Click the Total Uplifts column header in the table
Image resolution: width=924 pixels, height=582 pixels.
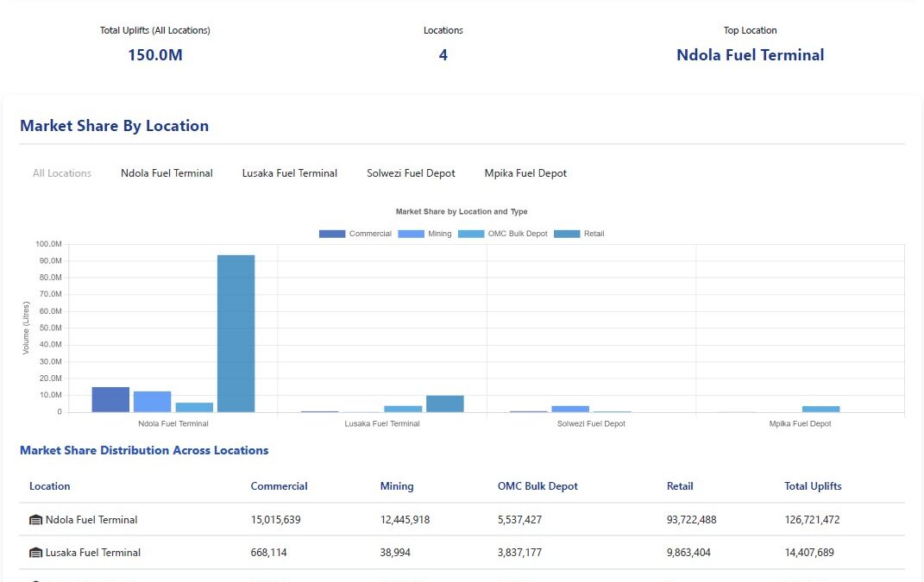point(813,486)
